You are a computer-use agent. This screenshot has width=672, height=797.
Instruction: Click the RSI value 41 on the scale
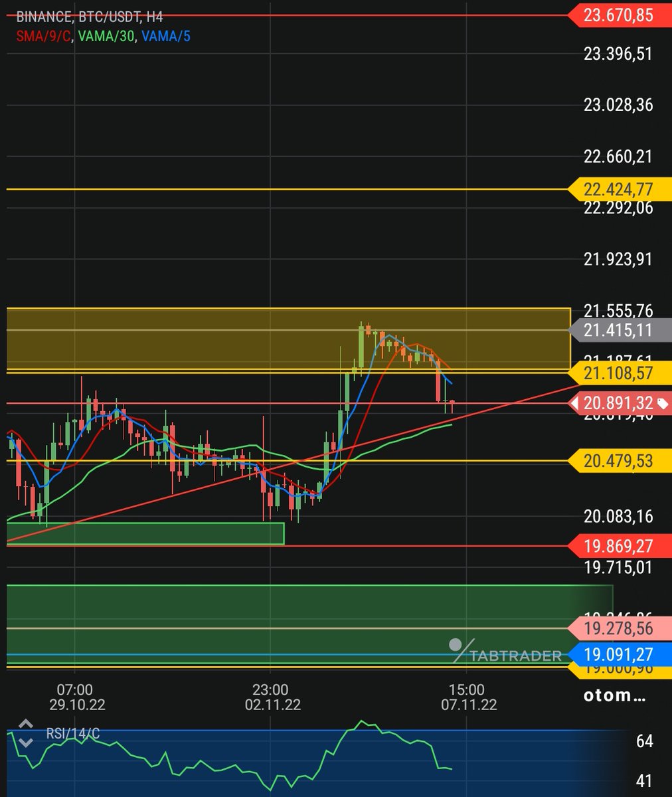(x=644, y=780)
